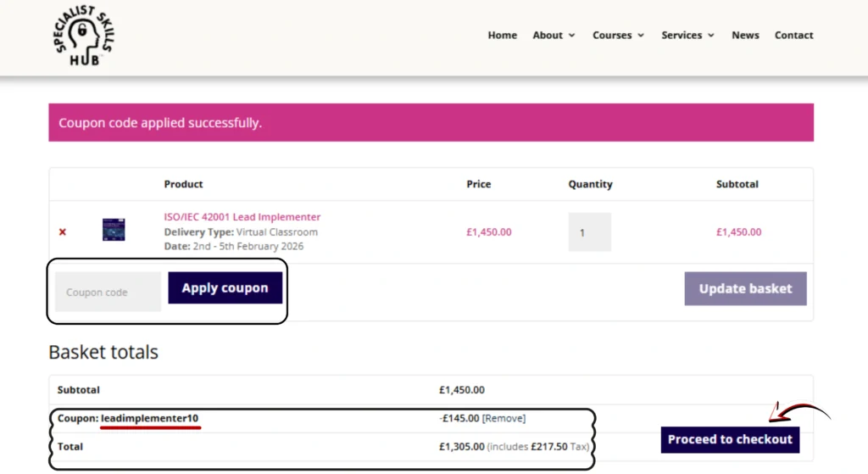The width and height of the screenshot is (868, 474).
Task: Click the Specialist Skills Hub logo
Action: click(83, 36)
